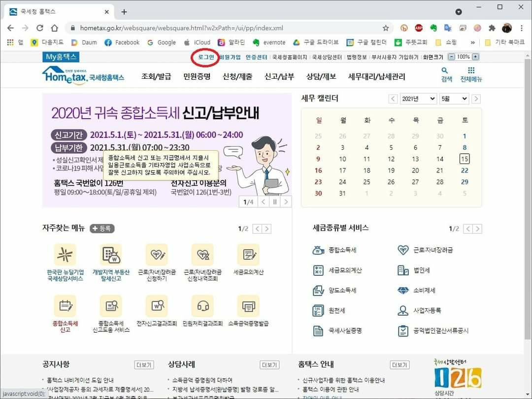Open 세금모의계산 shortcut icon in 자주찾는 메뉴

[248, 254]
